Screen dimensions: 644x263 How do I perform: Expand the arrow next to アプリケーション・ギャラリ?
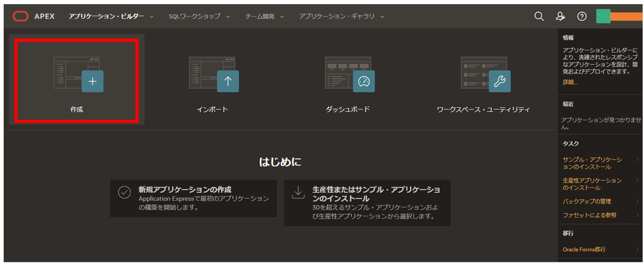(x=382, y=17)
